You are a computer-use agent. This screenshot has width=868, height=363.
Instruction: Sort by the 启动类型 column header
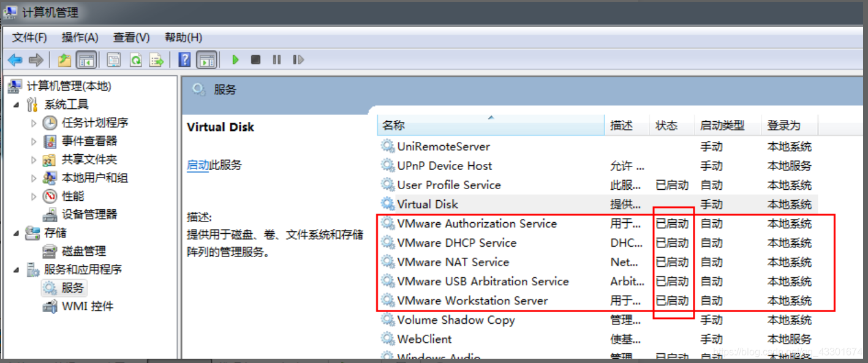coord(728,125)
